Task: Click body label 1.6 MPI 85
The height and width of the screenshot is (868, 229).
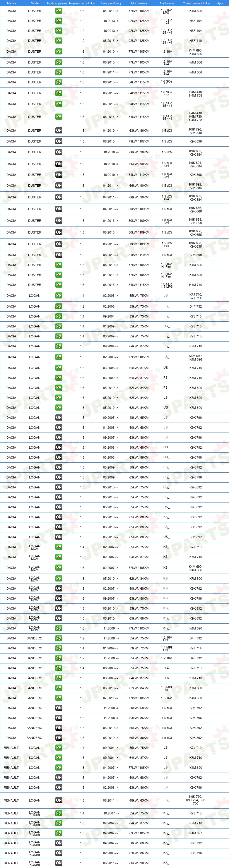Action: (166, 688)
